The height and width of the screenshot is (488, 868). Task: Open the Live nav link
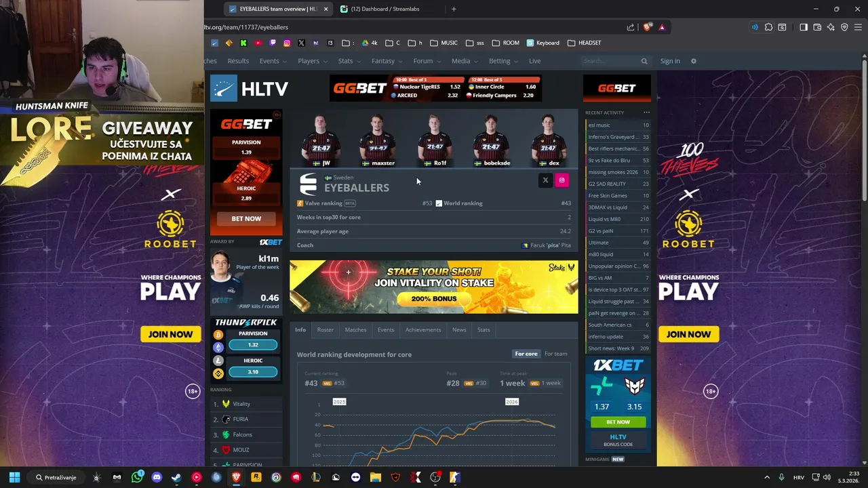tap(535, 61)
